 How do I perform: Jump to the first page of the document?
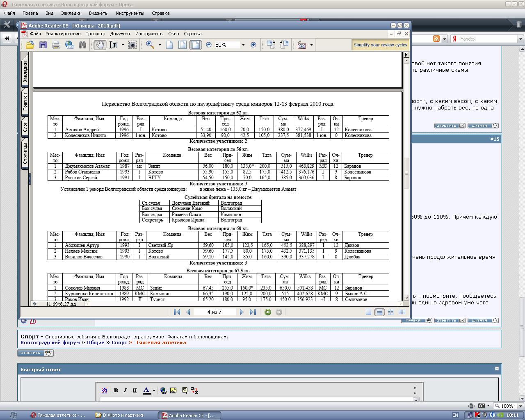pos(177,312)
